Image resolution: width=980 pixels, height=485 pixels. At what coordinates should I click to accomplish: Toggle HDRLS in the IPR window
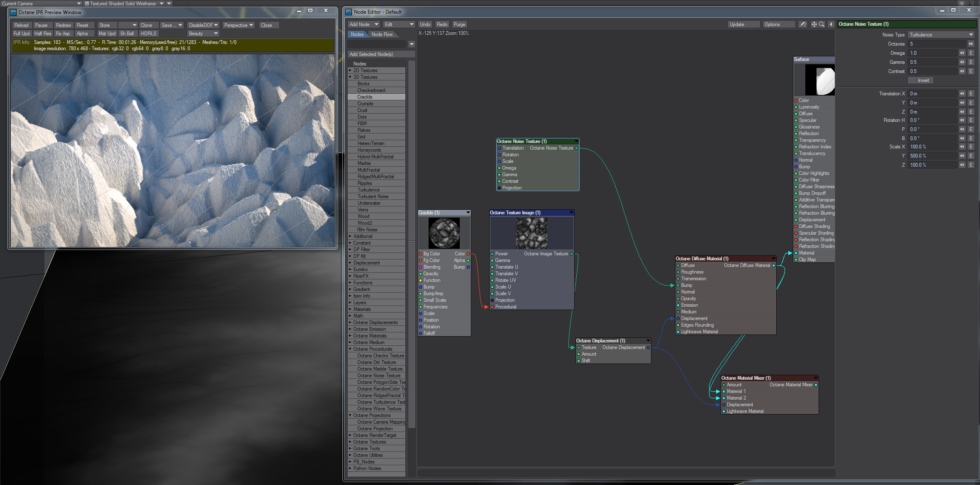pyautogui.click(x=149, y=34)
